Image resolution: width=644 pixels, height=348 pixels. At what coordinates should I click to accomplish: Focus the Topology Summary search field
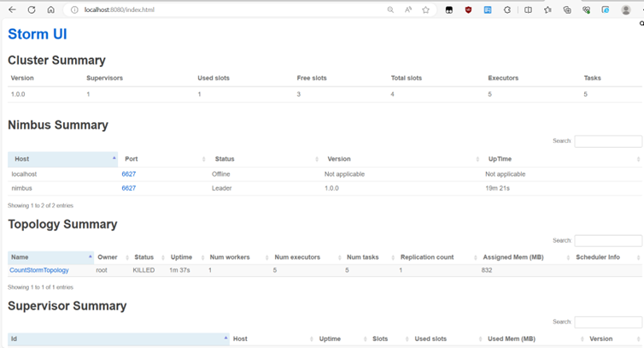(608, 240)
